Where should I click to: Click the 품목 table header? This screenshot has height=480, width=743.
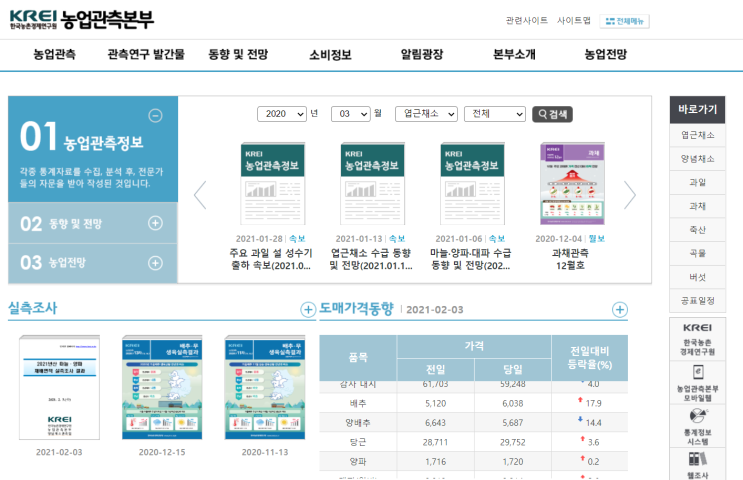[358, 358]
